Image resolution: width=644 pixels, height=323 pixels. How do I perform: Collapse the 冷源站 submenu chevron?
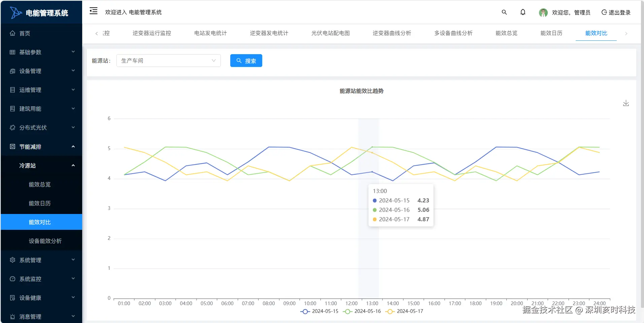coord(73,165)
